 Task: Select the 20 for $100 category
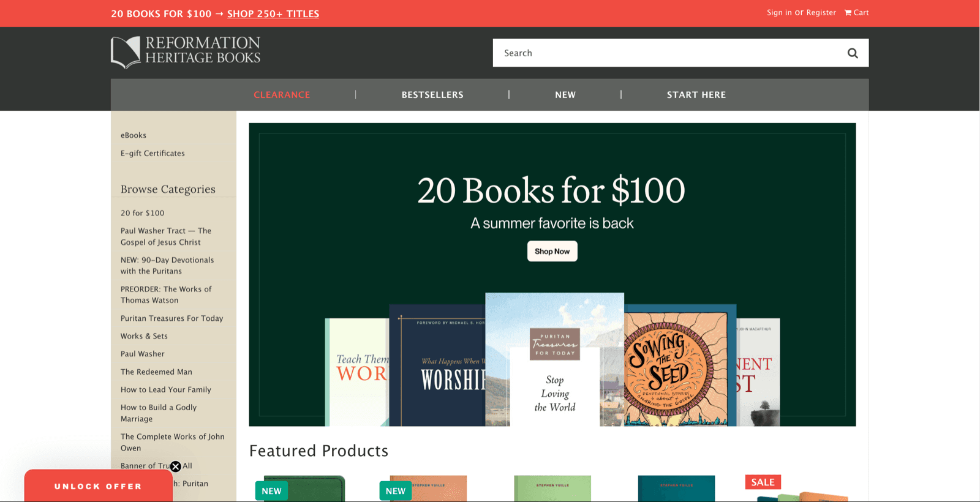[x=142, y=213]
